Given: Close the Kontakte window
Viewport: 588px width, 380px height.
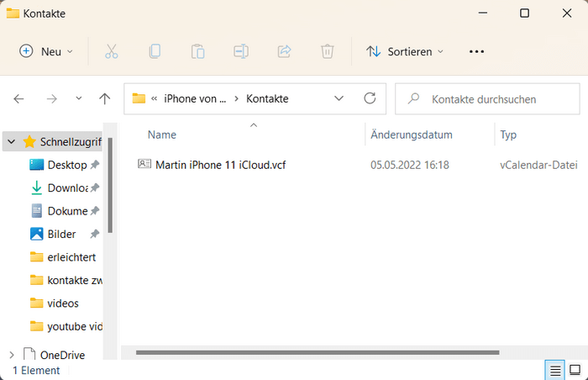Looking at the screenshot, I should (x=567, y=13).
